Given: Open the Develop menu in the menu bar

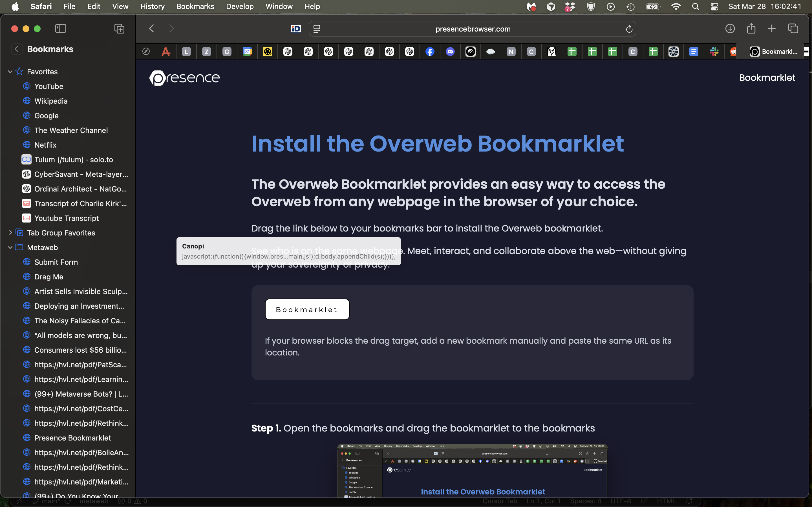Looking at the screenshot, I should coord(240,6).
